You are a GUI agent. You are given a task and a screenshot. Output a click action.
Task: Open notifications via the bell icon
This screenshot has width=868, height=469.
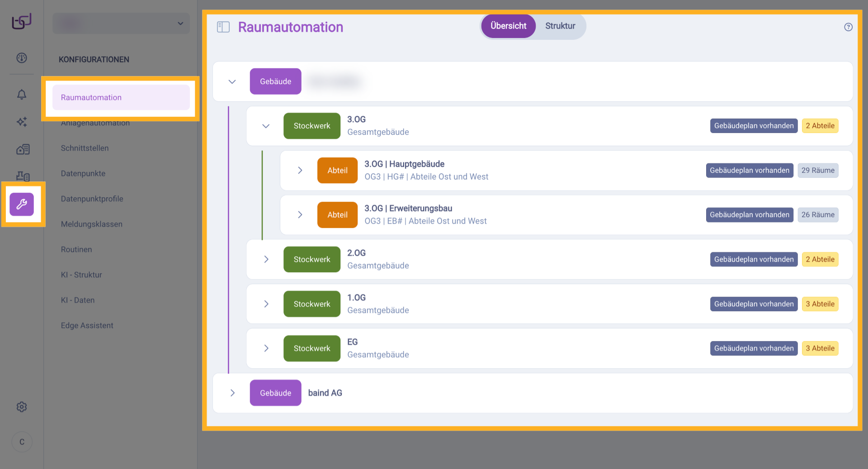22,94
